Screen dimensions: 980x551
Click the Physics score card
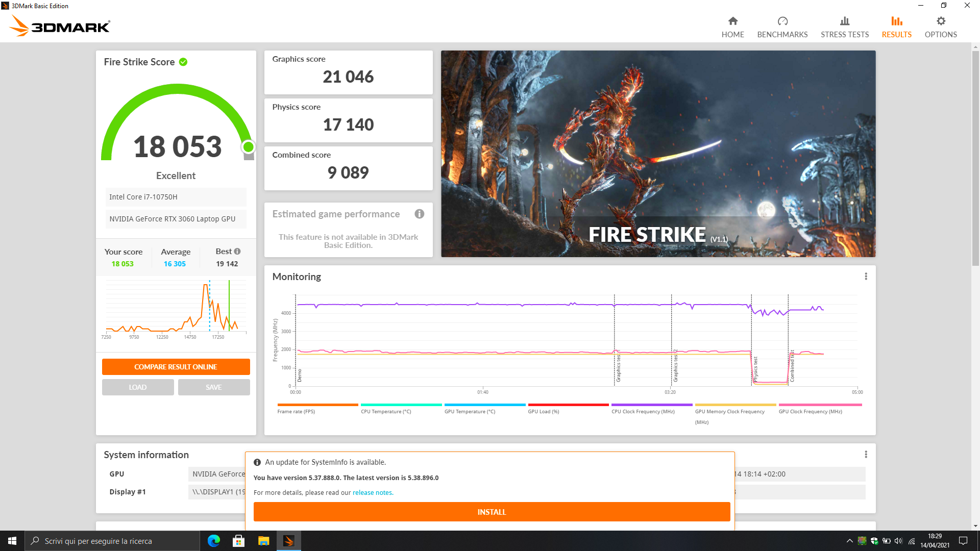click(x=348, y=120)
